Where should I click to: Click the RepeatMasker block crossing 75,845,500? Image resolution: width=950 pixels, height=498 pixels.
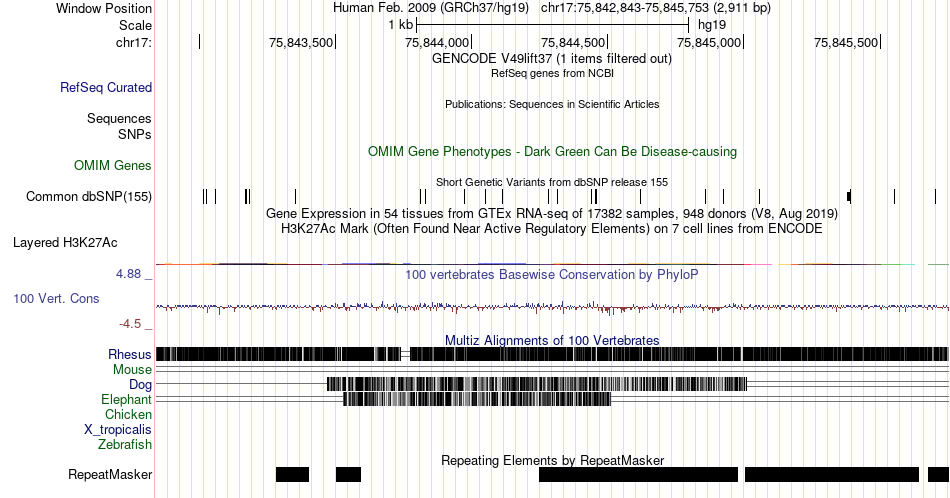point(832,474)
